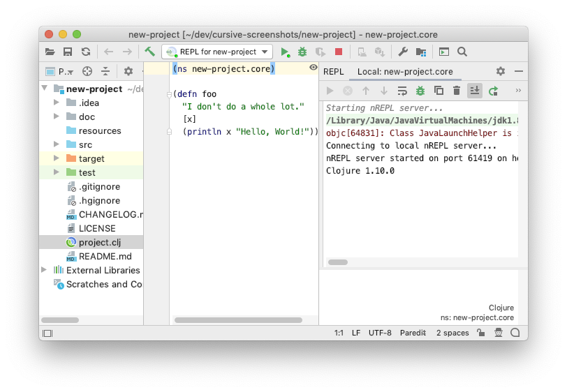The width and height of the screenshot is (567, 392).
Task: Start debug REPL with green bug in REPL toolbar
Action: pyautogui.click(x=420, y=91)
